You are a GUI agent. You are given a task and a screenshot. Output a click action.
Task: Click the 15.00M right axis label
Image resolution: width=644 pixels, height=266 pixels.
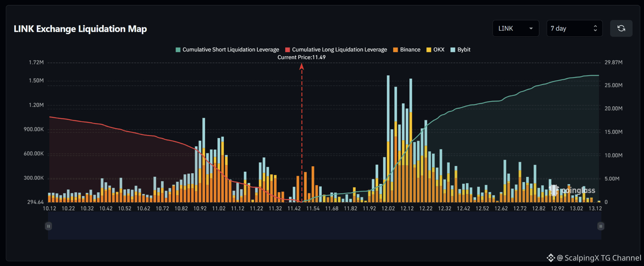coord(613,132)
